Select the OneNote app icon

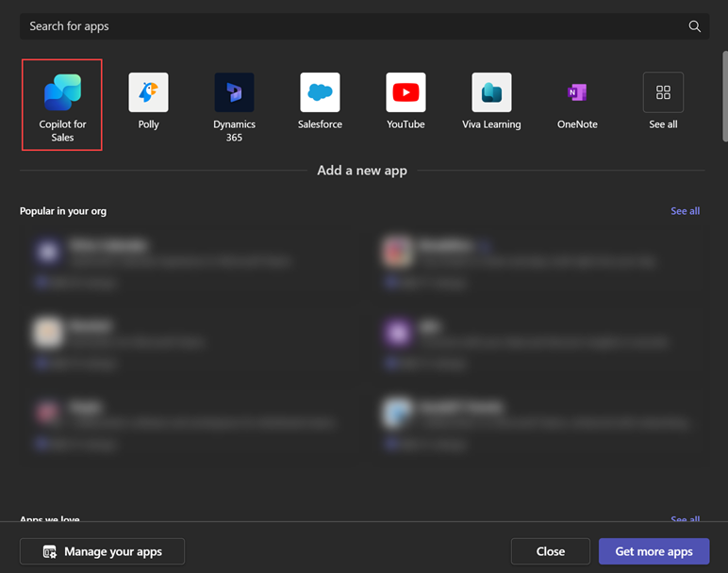pyautogui.click(x=577, y=92)
